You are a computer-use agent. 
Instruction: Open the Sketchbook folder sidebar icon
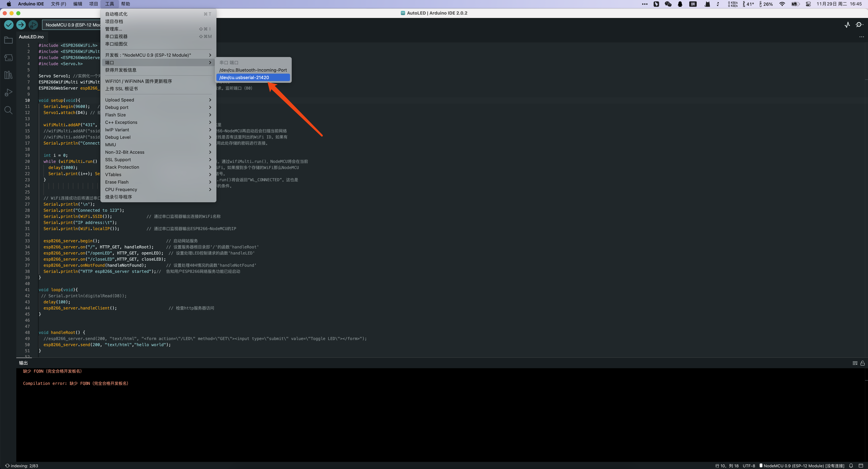8,40
